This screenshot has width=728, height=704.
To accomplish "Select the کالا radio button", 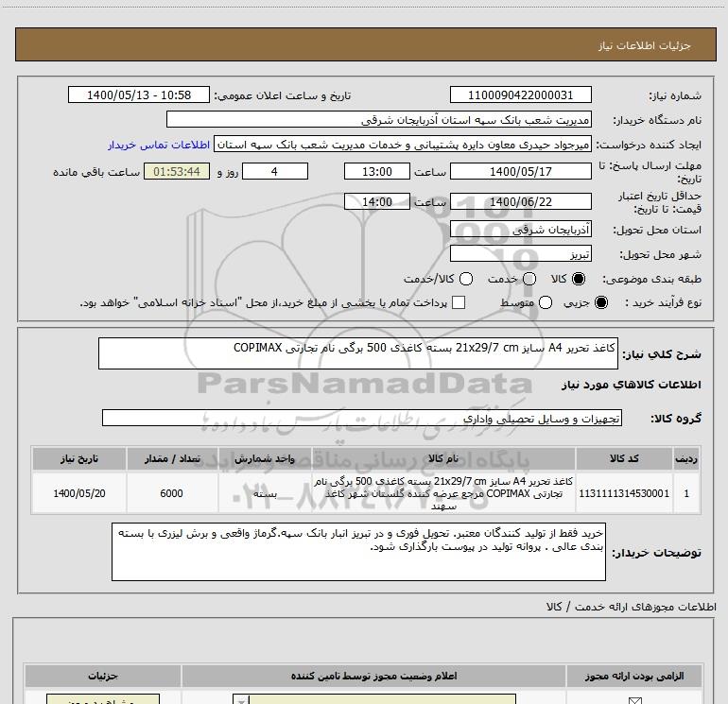I will [x=579, y=279].
